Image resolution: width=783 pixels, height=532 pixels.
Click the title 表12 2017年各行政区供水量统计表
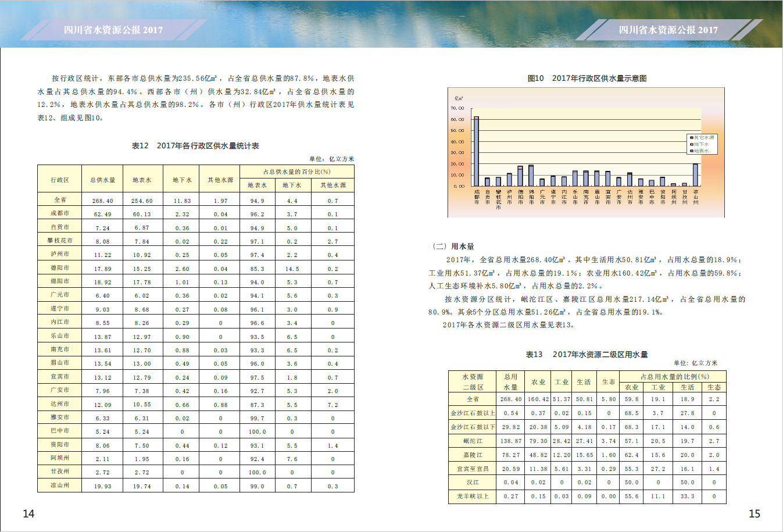coord(195,146)
